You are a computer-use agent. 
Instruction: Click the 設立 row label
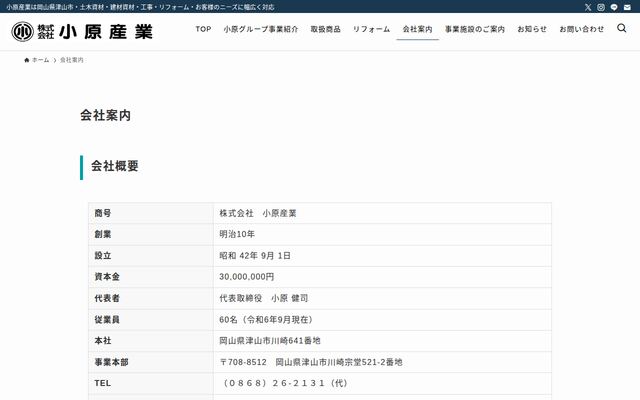(103, 256)
